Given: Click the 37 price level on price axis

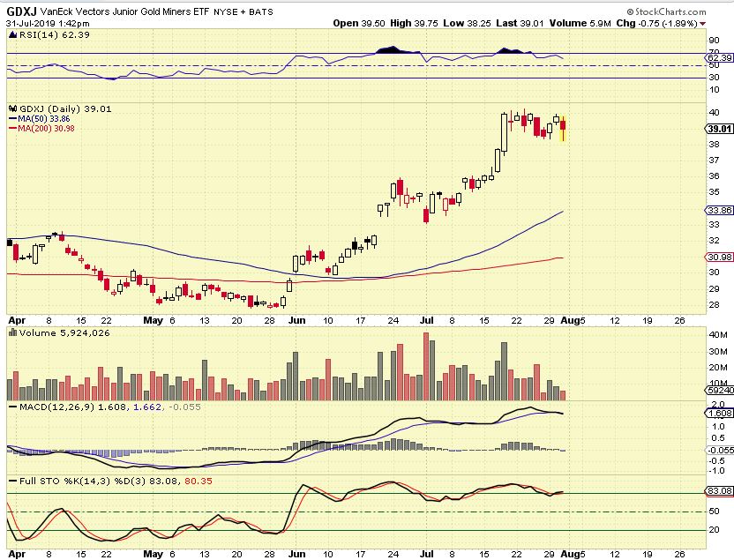Looking at the screenshot, I should coord(714,161).
